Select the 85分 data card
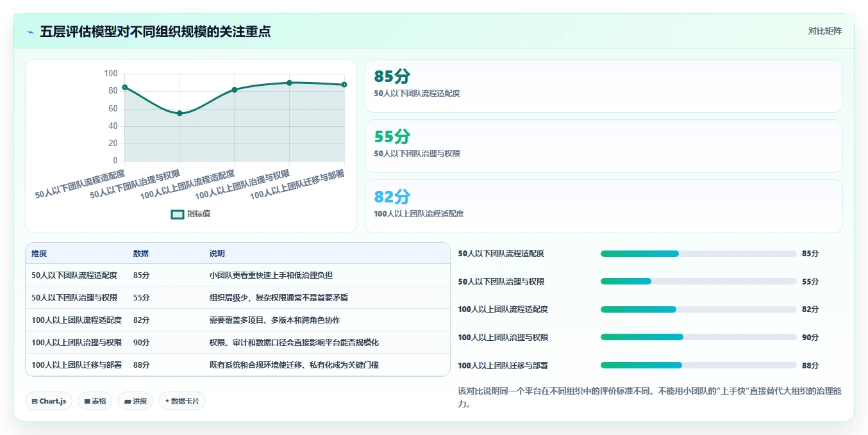 pyautogui.click(x=603, y=86)
